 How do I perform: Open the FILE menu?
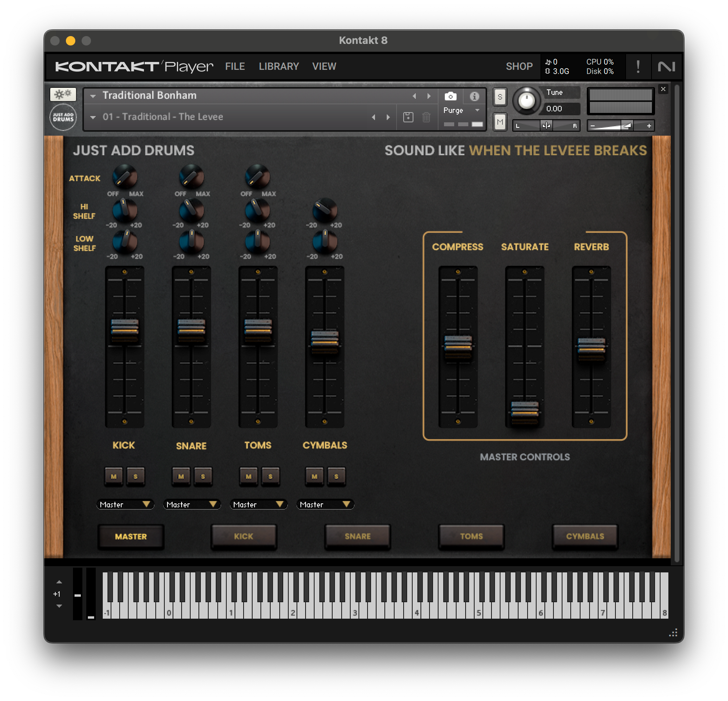click(x=235, y=66)
